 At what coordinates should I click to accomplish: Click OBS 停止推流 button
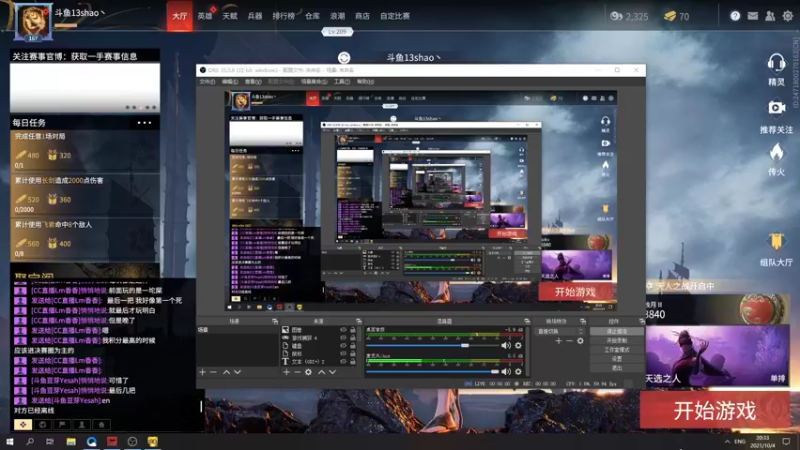coord(617,332)
